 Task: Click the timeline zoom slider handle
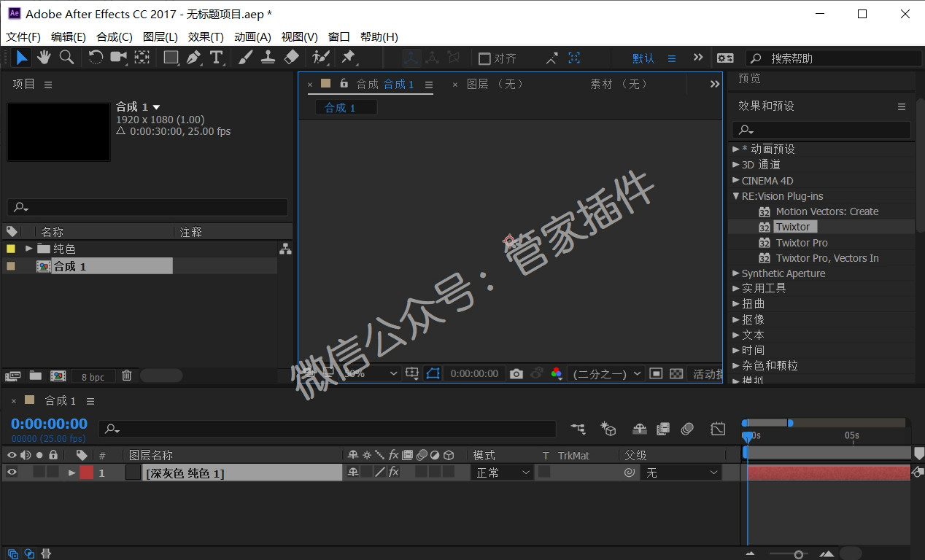[799, 555]
